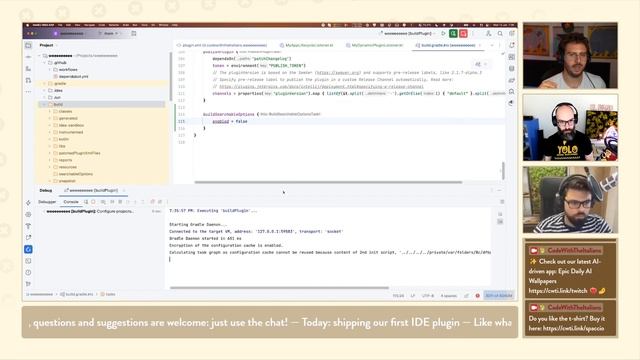Expand the workflows folder under .github
This screenshot has width=640, height=360.
(x=50, y=69)
